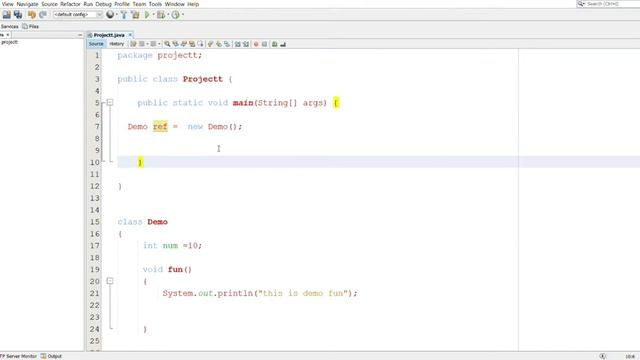
Task: Click the Redo toolbar icon
Action: [x=43, y=15]
